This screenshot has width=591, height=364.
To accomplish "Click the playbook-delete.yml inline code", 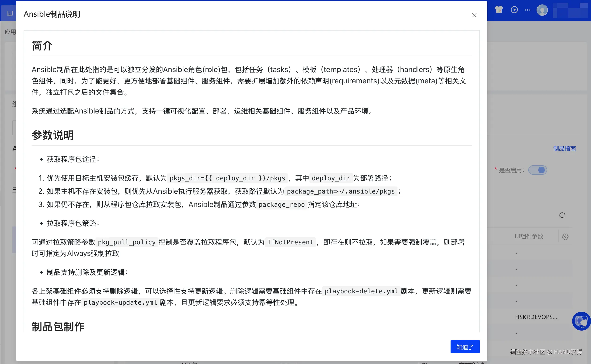I will tap(361, 291).
